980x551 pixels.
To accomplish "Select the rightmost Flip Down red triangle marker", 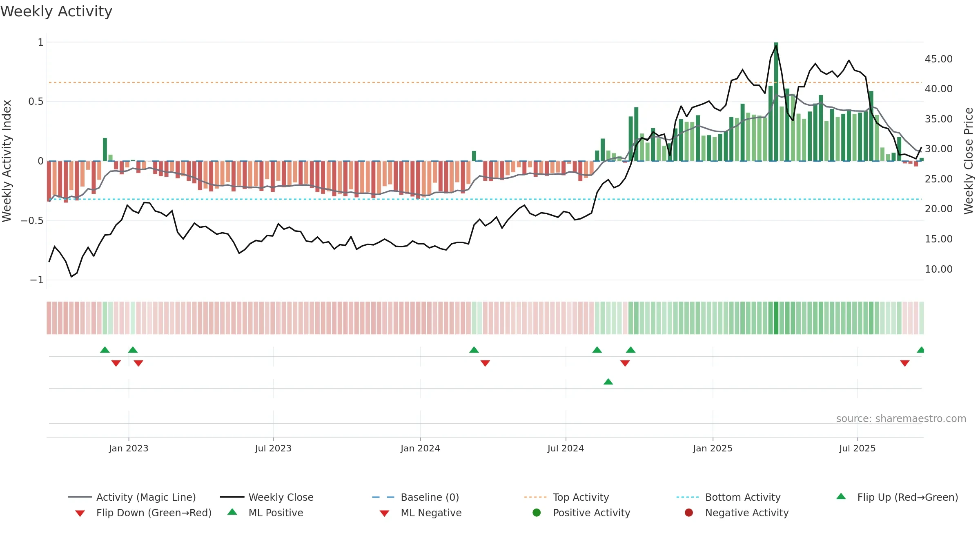I will click(x=905, y=363).
